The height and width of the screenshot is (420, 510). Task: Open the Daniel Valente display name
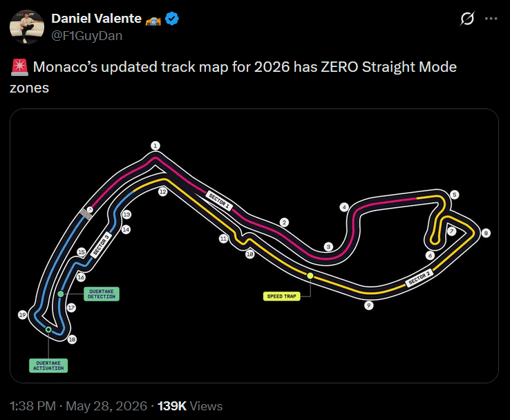(96, 19)
